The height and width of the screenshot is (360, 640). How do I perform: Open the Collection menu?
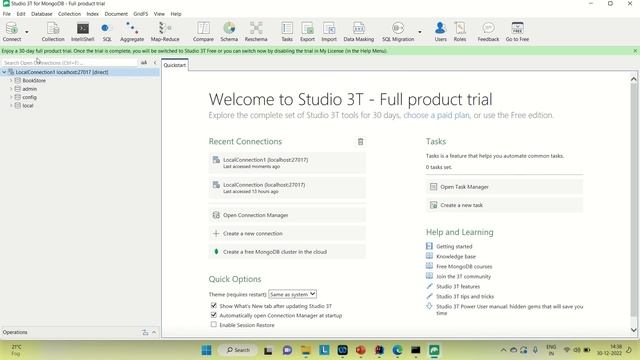[x=69, y=14]
